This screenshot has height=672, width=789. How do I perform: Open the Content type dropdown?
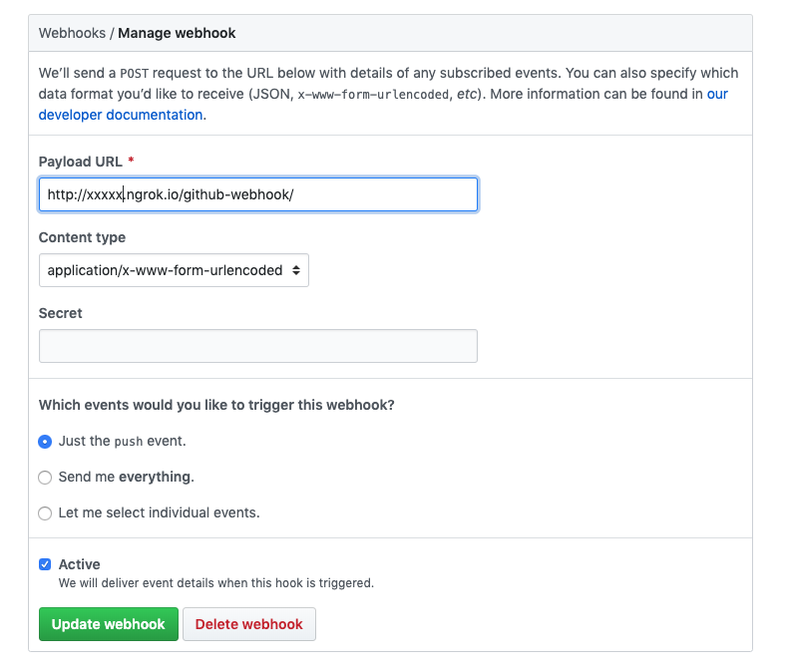(175, 270)
